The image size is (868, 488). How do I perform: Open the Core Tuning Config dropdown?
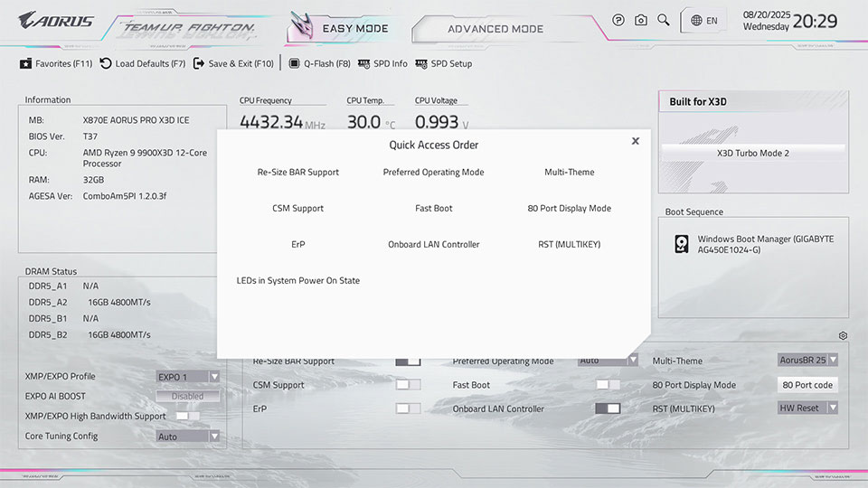click(x=188, y=436)
